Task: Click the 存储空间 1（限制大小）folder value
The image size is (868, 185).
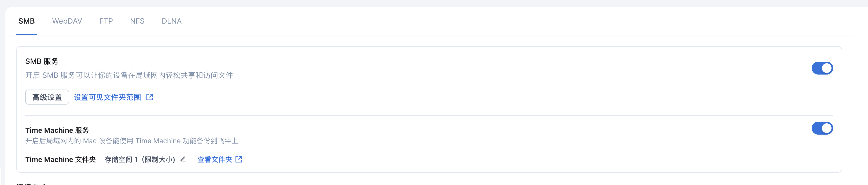Action: (140, 159)
